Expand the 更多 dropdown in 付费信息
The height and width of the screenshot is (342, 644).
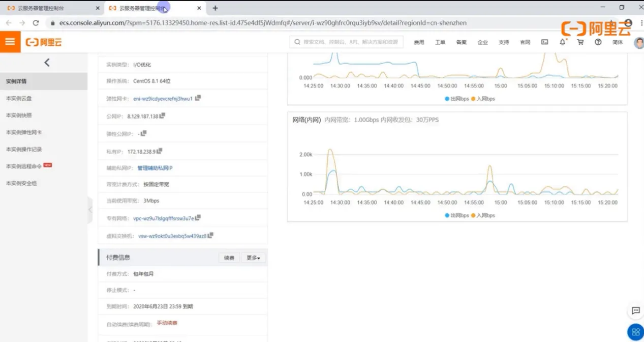pos(253,258)
